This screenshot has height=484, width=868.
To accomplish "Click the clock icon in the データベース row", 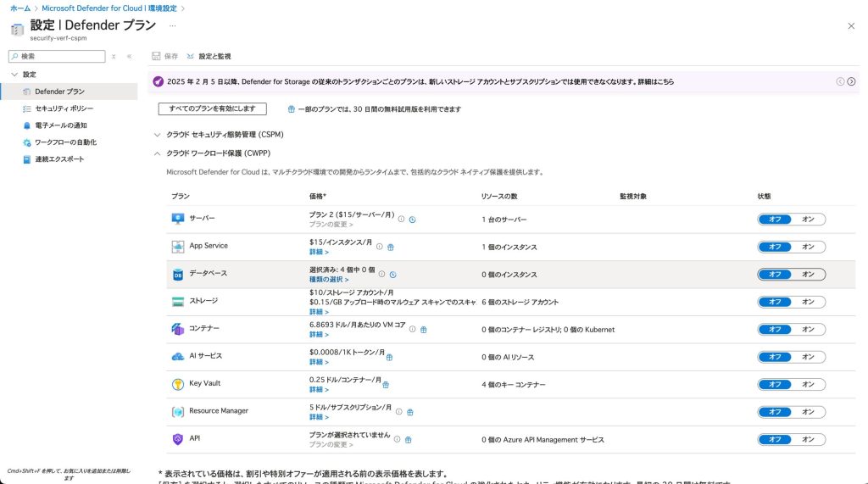I will tap(393, 274).
